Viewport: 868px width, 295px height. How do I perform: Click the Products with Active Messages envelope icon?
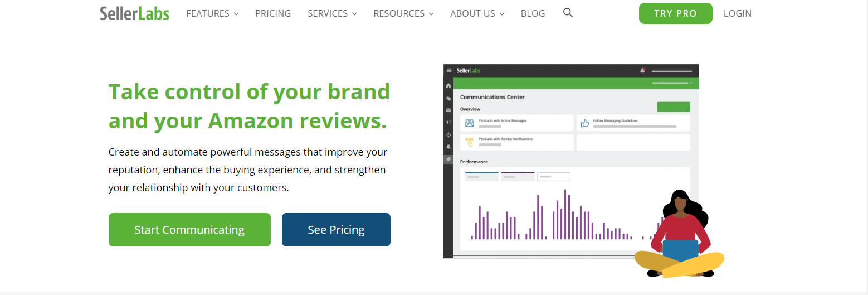pos(470,123)
